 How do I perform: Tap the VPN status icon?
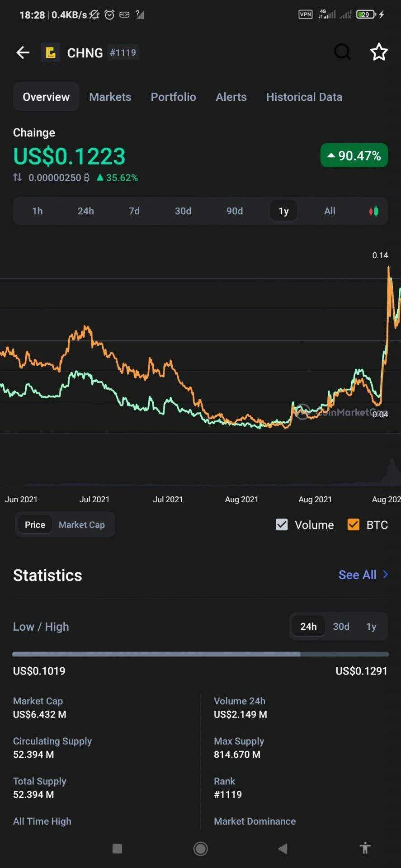306,14
